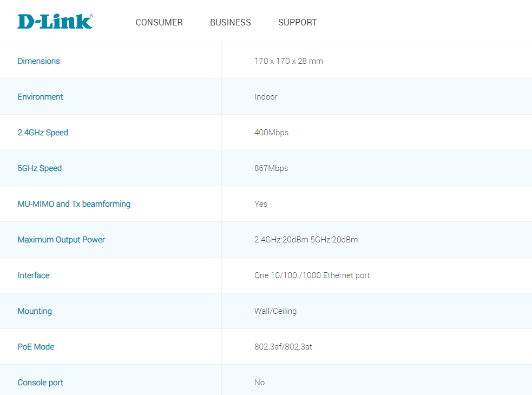
Task: Click the Mounting row label
Action: tap(35, 311)
